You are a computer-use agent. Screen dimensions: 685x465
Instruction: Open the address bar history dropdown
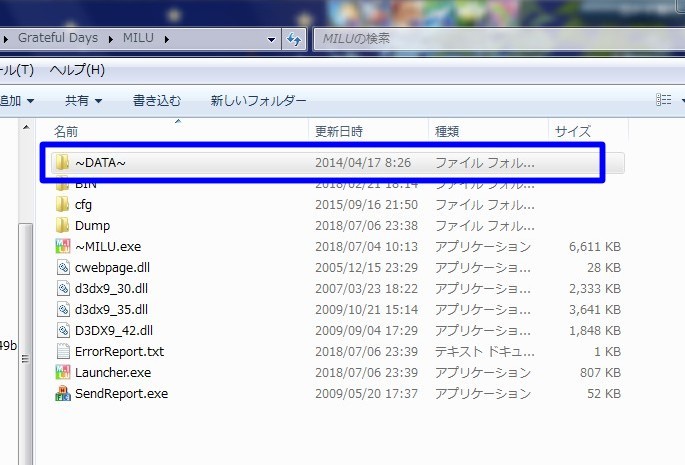271,39
